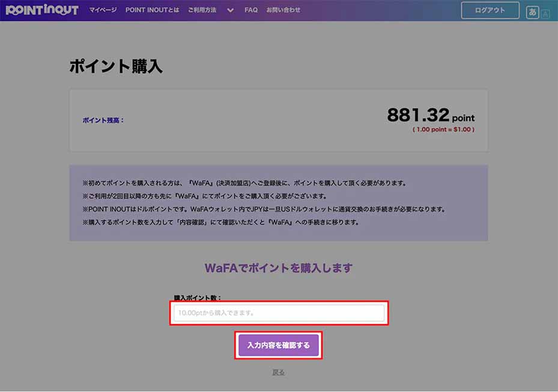Click the ポイント残高 label
The height and width of the screenshot is (392, 558).
(103, 120)
